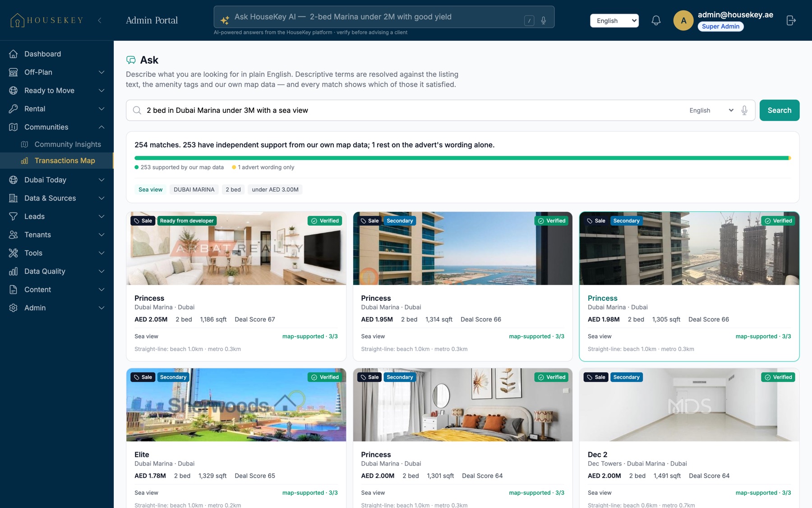Click the green match support progress bar
812x508 pixels.
pyautogui.click(x=461, y=158)
